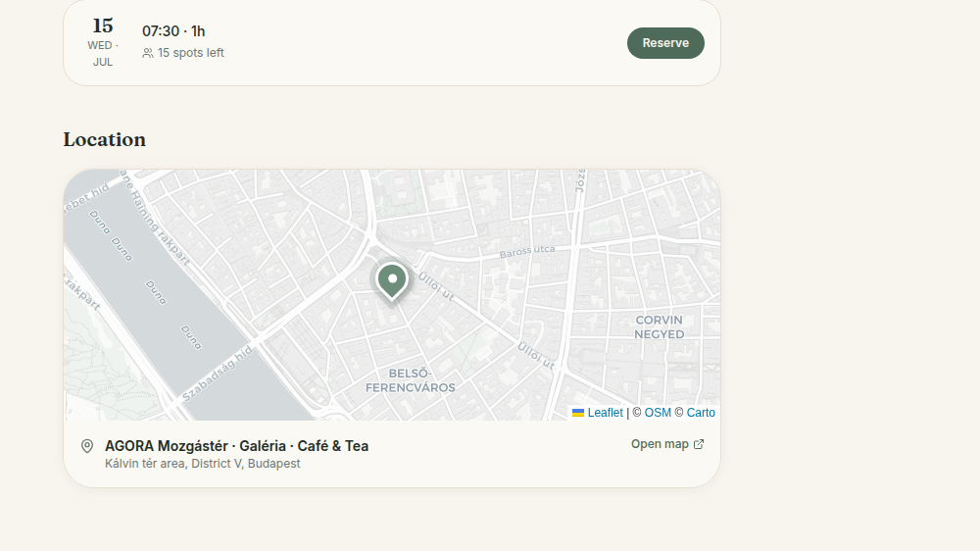This screenshot has height=551, width=980.
Task: Open the OSM attribution link
Action: click(x=658, y=413)
